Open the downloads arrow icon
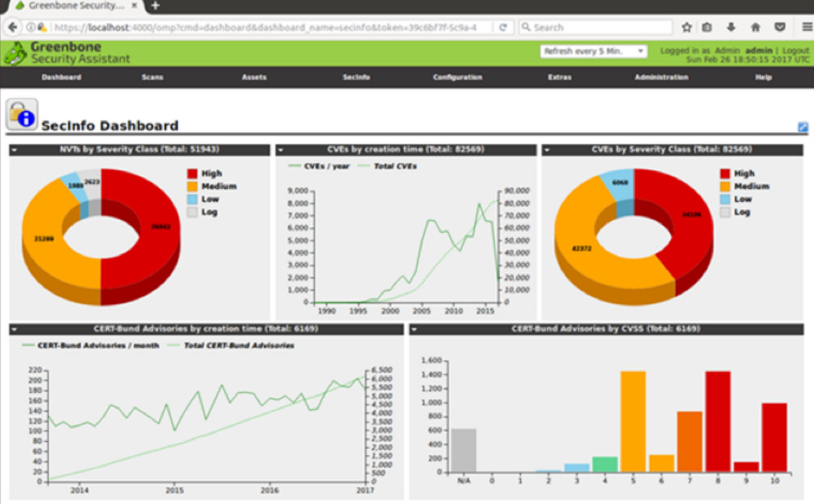Viewport: 814px width, 504px height. 731,27
